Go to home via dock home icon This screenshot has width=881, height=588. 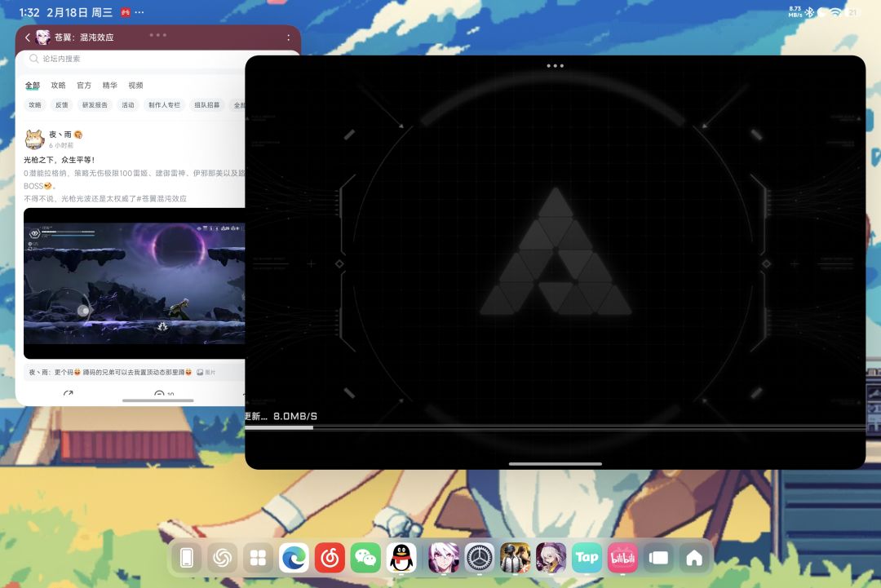click(694, 558)
